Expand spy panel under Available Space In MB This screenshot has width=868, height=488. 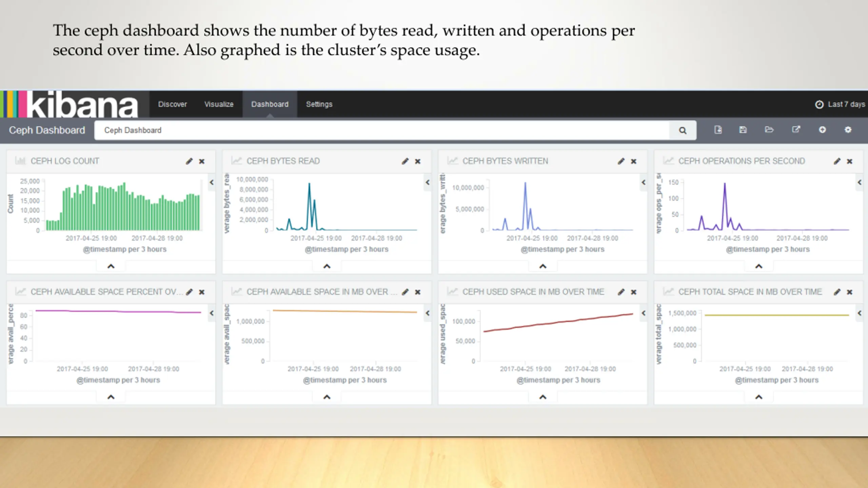coord(327,397)
